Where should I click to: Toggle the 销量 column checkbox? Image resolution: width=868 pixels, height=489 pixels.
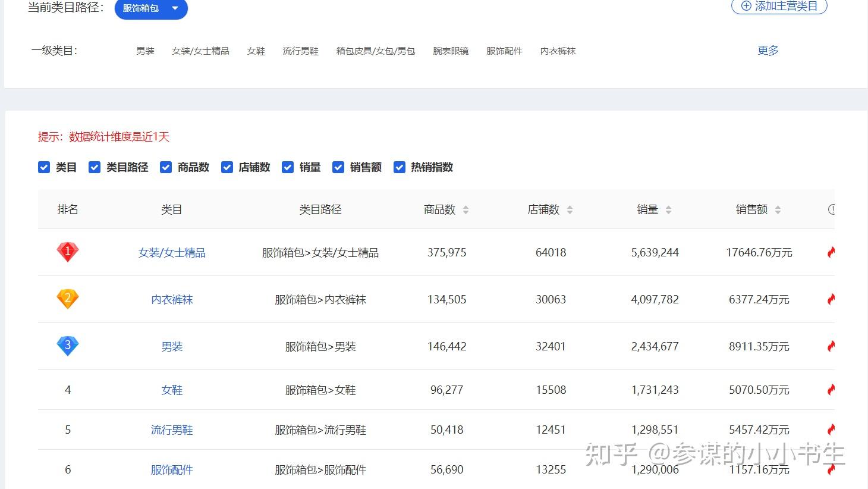pos(288,167)
